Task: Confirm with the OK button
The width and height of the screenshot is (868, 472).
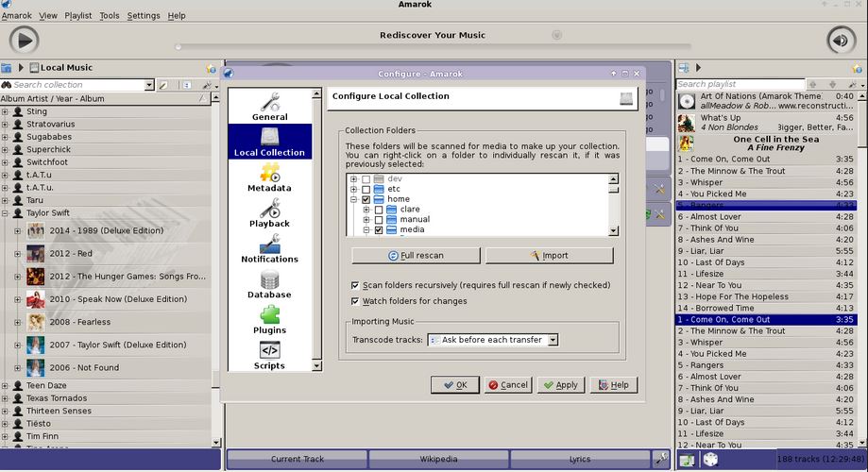Action: tap(455, 385)
